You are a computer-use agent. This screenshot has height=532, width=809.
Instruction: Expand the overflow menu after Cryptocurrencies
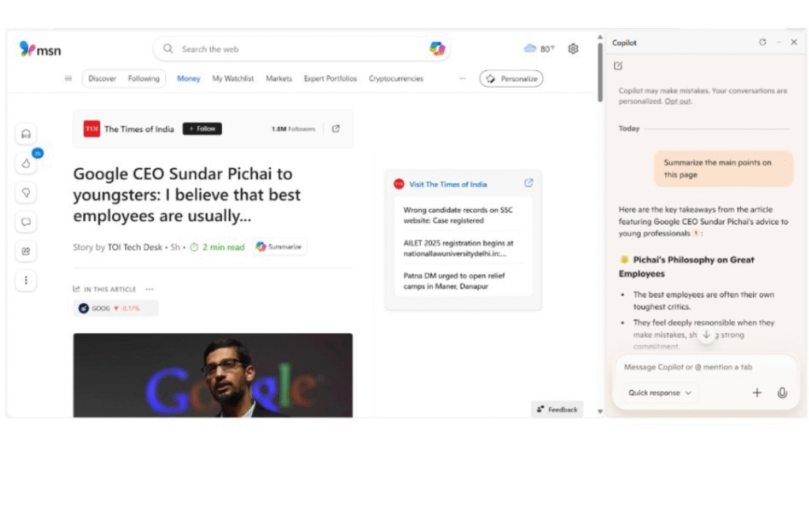tap(462, 78)
